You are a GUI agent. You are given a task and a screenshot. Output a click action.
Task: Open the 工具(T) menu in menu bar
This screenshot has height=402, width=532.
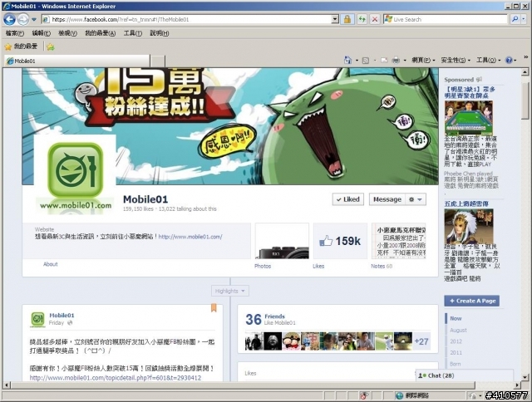[x=133, y=33]
